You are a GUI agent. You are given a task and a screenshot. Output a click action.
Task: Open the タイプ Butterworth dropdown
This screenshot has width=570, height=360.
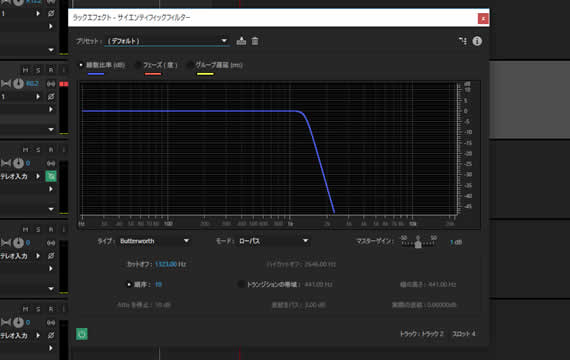[154, 241]
